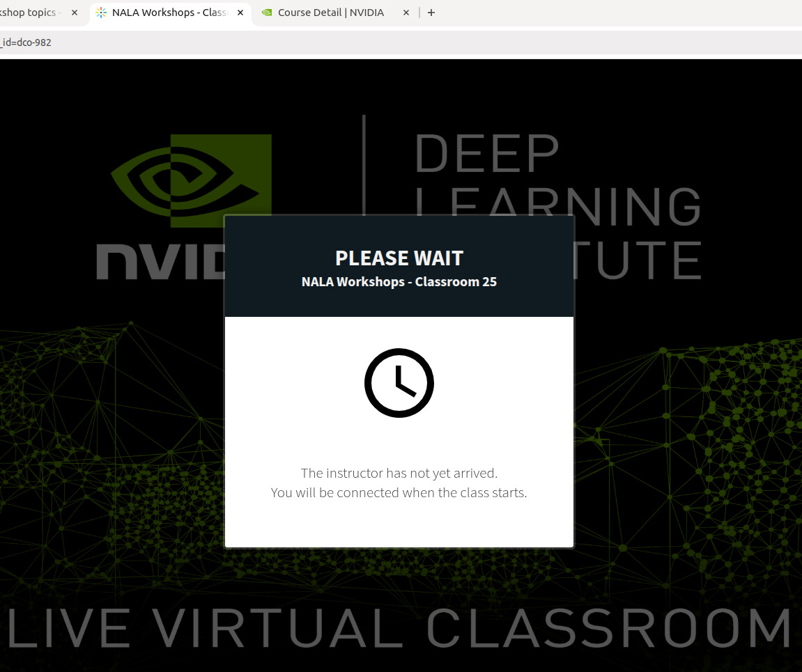Close the NALA Workshops tab
The width and height of the screenshot is (802, 672).
[240, 13]
